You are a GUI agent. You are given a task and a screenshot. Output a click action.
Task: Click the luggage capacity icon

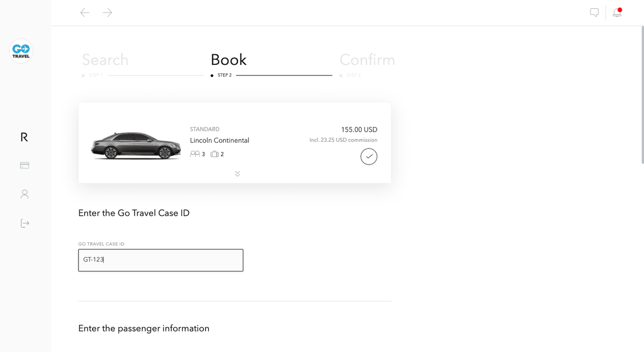pos(214,154)
